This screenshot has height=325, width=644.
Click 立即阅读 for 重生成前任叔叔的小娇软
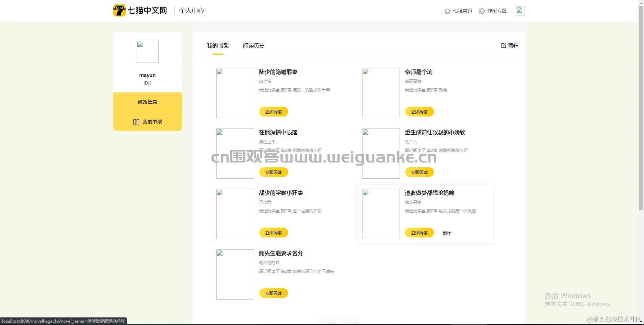coord(419,172)
